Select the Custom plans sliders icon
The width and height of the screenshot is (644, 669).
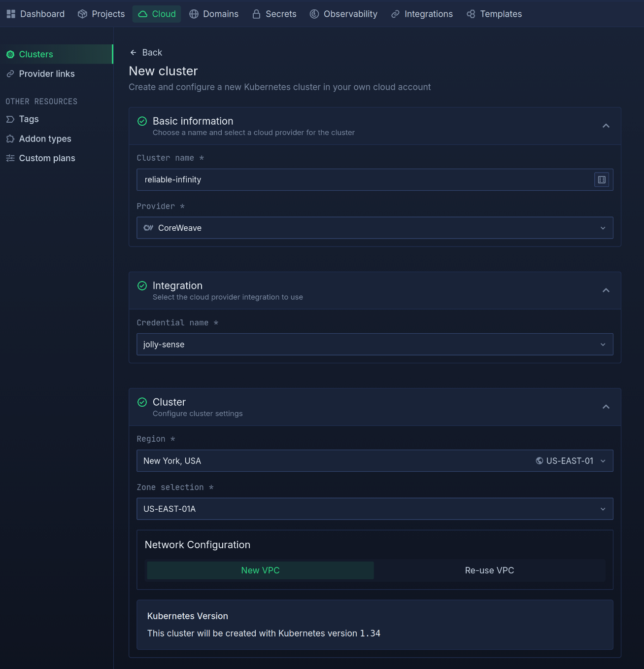click(10, 158)
